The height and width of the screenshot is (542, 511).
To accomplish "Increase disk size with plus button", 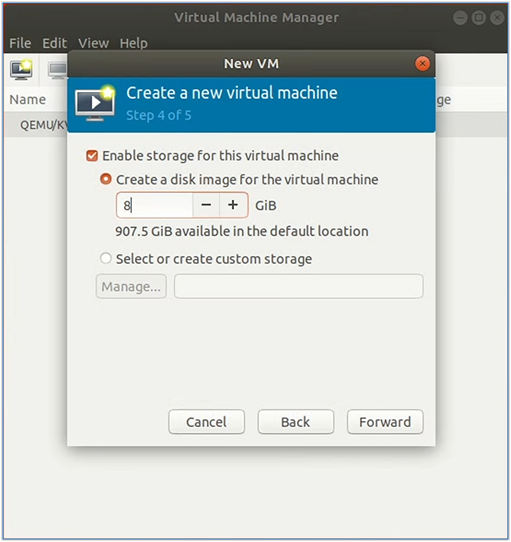I will pyautogui.click(x=233, y=205).
